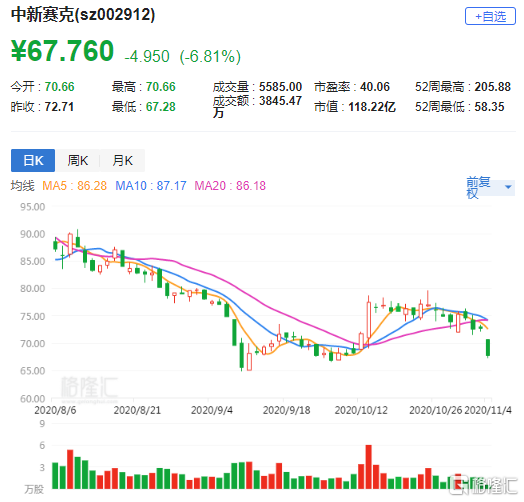Click the 今开 value 70.66
The width and height of the screenshot is (524, 502).
pos(59,87)
